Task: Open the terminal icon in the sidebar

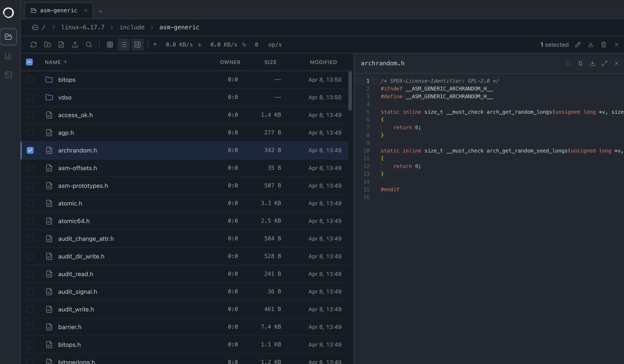Action: [x=8, y=75]
